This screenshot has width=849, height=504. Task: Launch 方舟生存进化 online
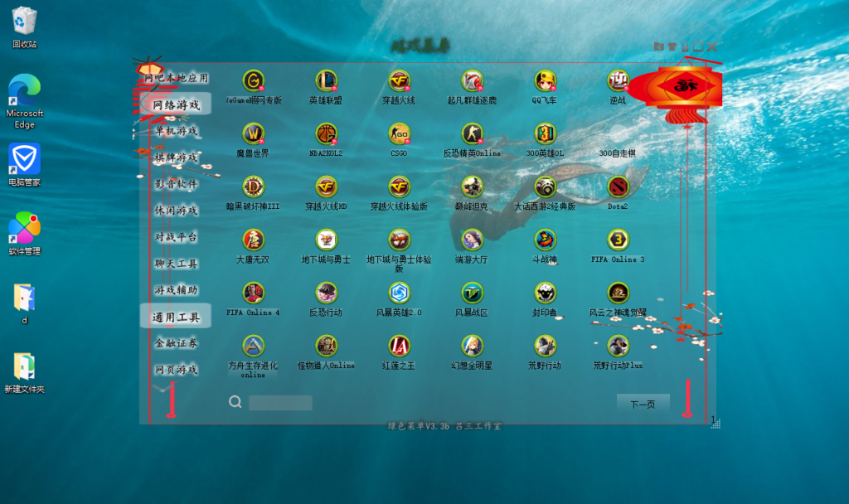pyautogui.click(x=253, y=346)
